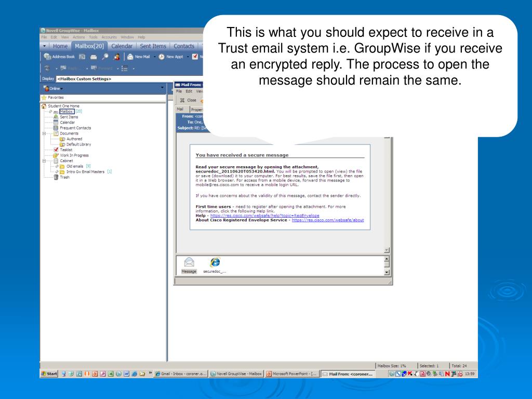532x399 pixels.
Task: Click message body scrollbar down arrow
Action: coord(387,250)
